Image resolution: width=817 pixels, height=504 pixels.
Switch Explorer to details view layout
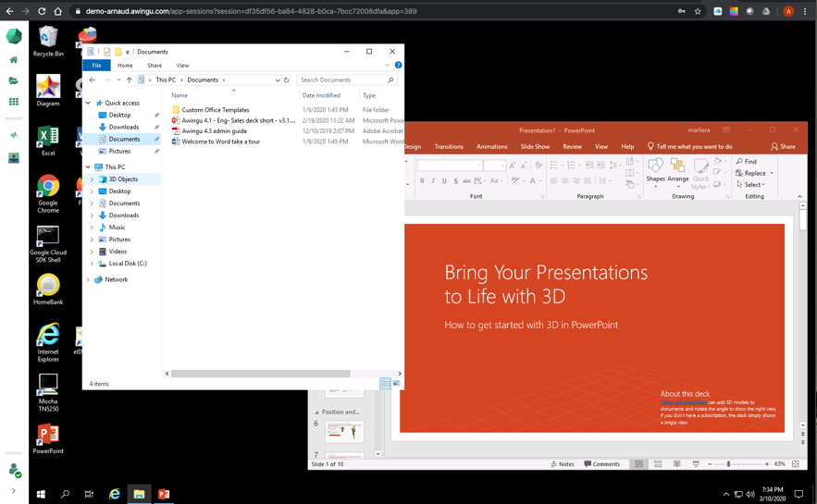[385, 384]
